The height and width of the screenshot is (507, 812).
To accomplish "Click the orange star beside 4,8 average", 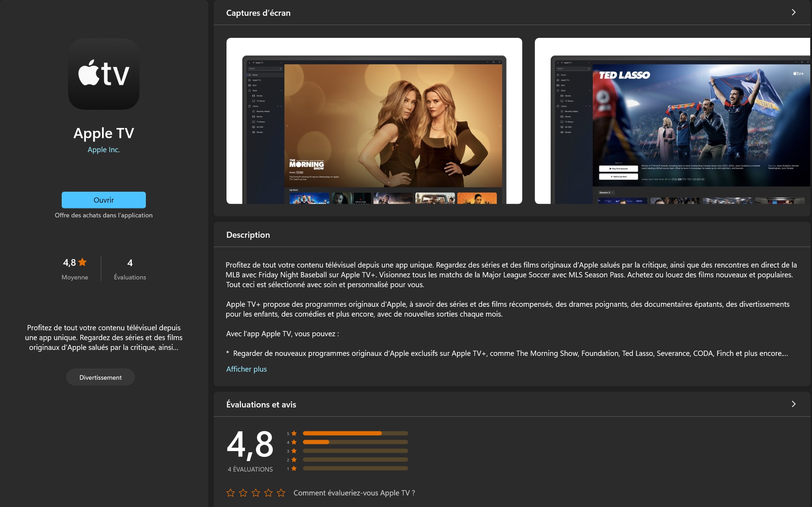I will point(82,262).
